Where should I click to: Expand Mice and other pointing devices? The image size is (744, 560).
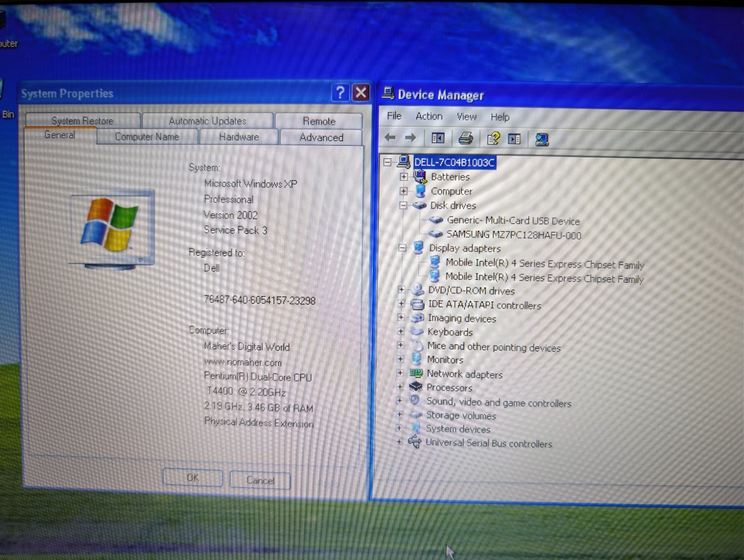(401, 345)
